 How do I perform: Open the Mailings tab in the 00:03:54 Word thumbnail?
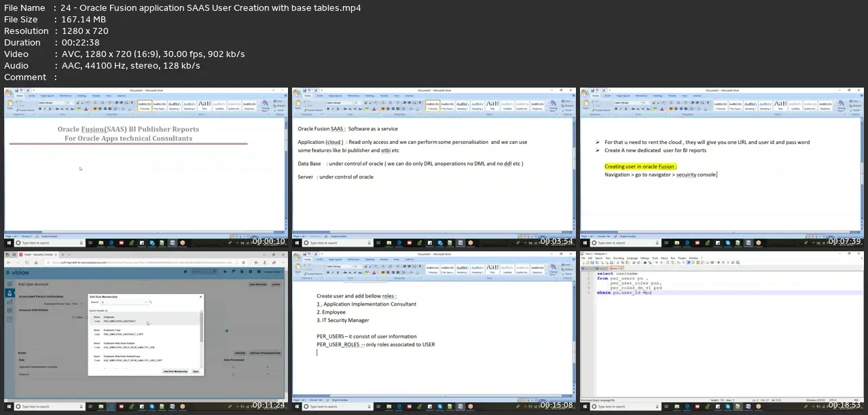click(370, 96)
